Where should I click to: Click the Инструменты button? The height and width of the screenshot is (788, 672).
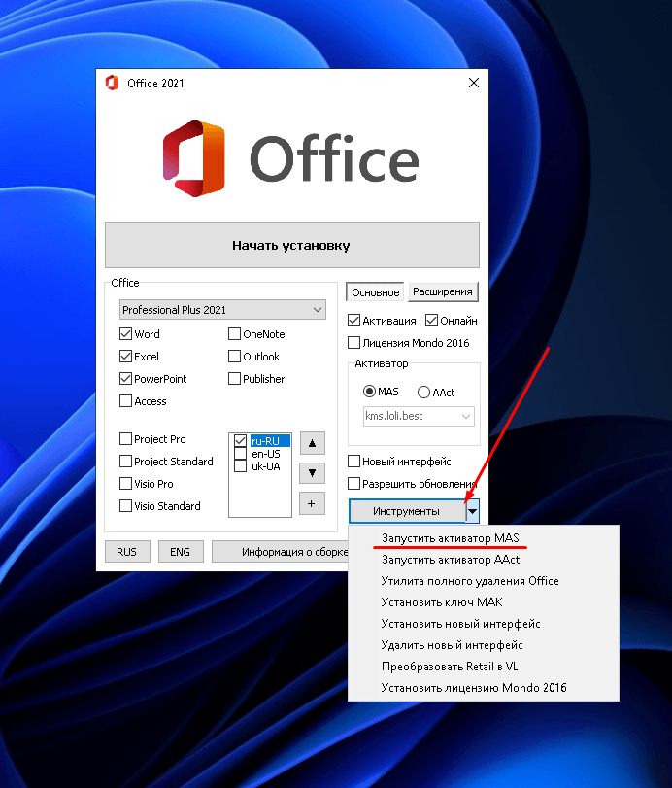click(x=407, y=511)
